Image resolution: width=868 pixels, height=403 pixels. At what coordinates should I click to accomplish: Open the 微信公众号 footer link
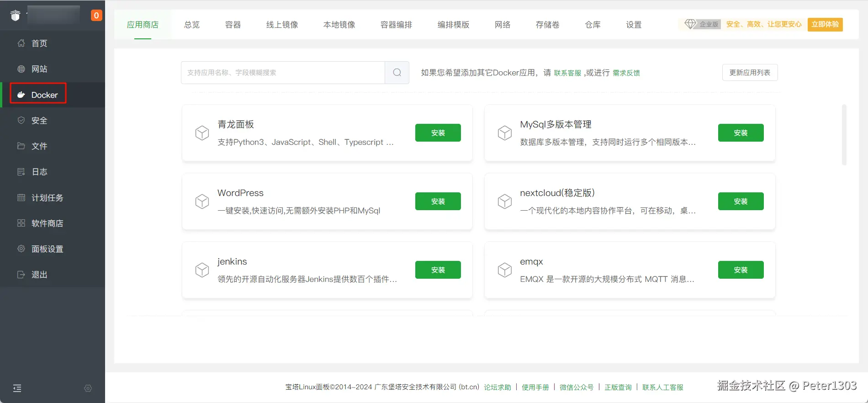(x=577, y=387)
